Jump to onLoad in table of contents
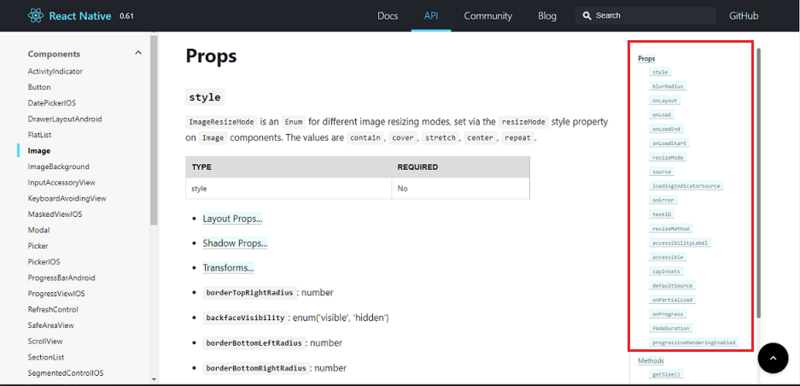800x386 pixels. coord(662,115)
